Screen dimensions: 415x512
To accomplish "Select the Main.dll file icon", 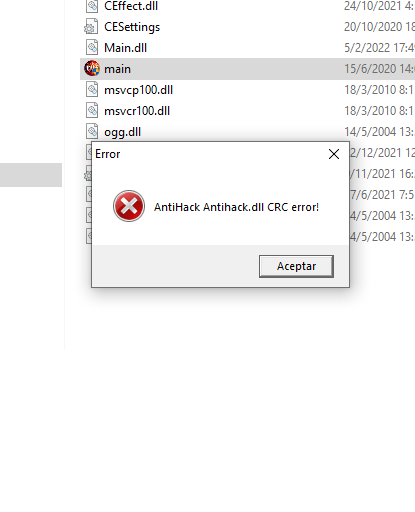I will pos(92,47).
